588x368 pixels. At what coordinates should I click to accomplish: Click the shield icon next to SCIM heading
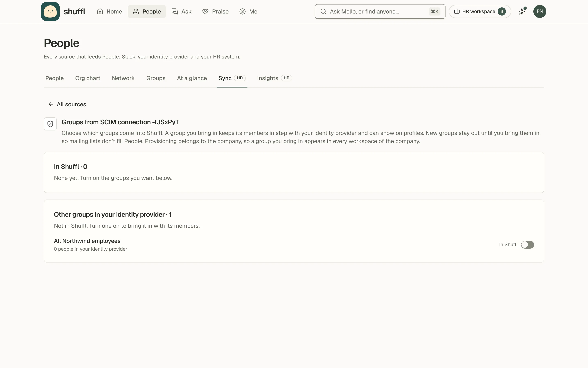click(x=50, y=124)
